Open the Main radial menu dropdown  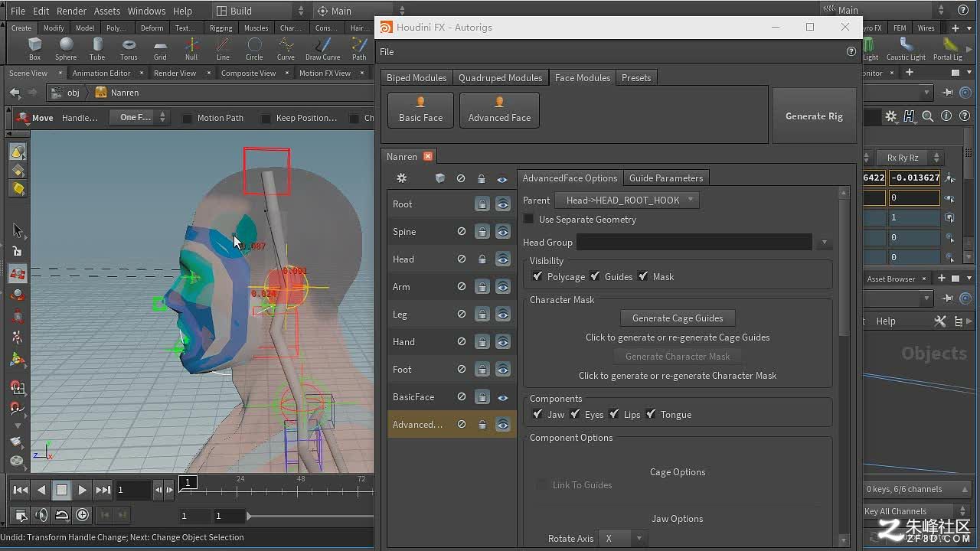pos(361,11)
